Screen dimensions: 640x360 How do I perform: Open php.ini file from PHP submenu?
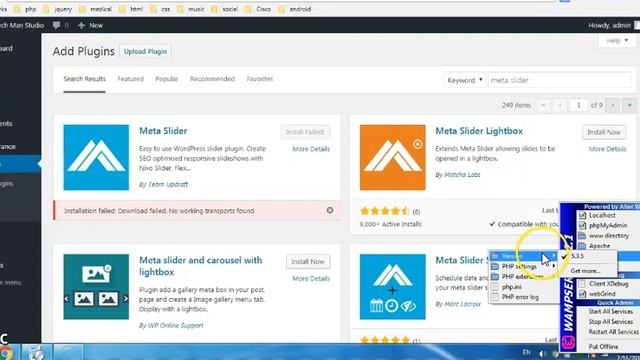(x=511, y=287)
